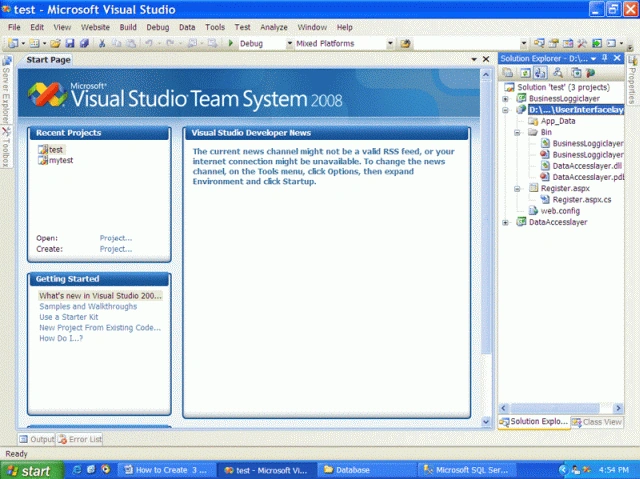
Task: Click the Create Project... link
Action: (116, 249)
